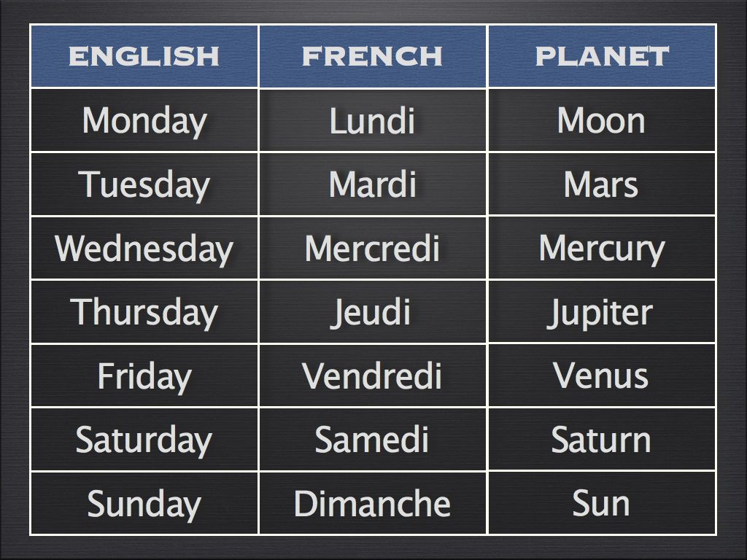Click the Mardi cell

click(373, 184)
